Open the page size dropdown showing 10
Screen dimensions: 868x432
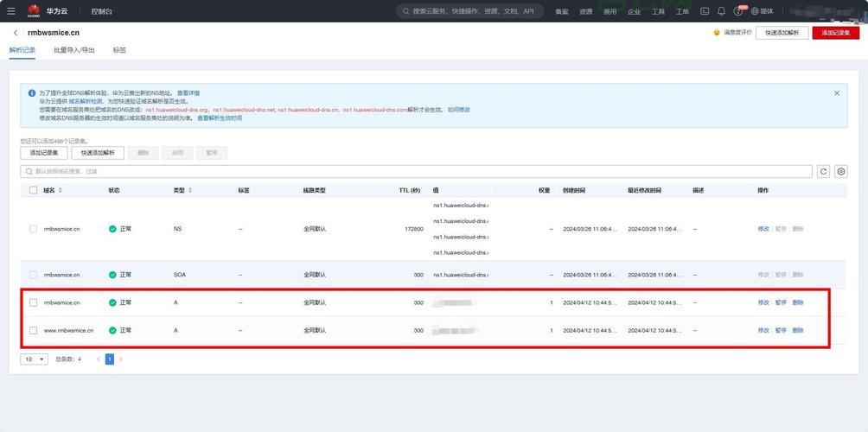(x=35, y=359)
